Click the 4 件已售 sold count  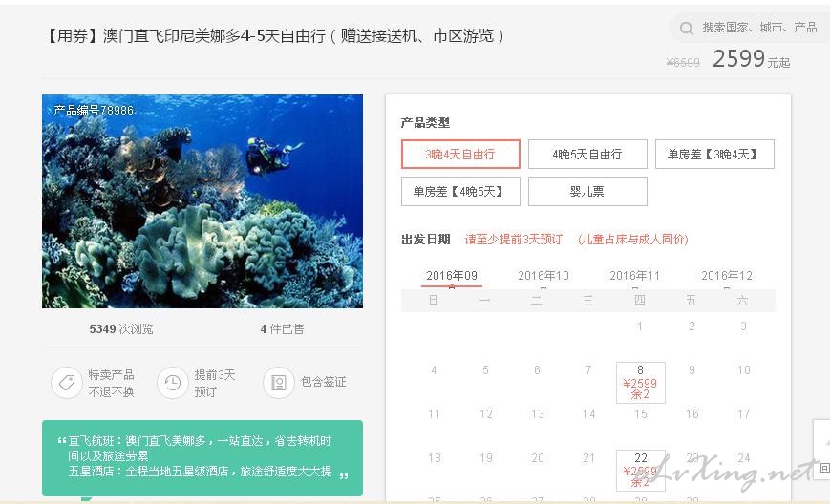click(x=282, y=329)
